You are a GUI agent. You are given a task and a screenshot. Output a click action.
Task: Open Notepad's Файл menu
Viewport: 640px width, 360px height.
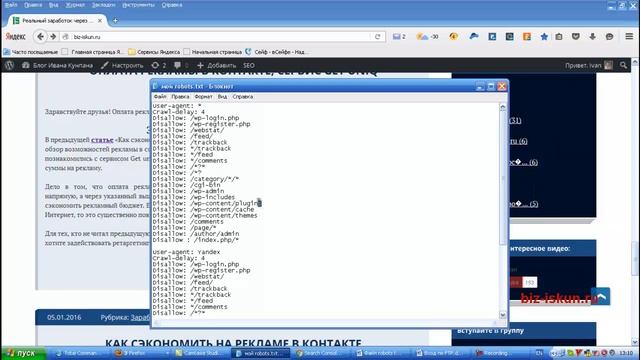coord(160,97)
